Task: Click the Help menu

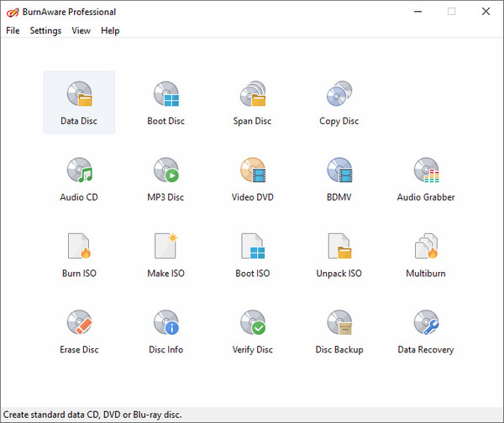Action: (110, 31)
